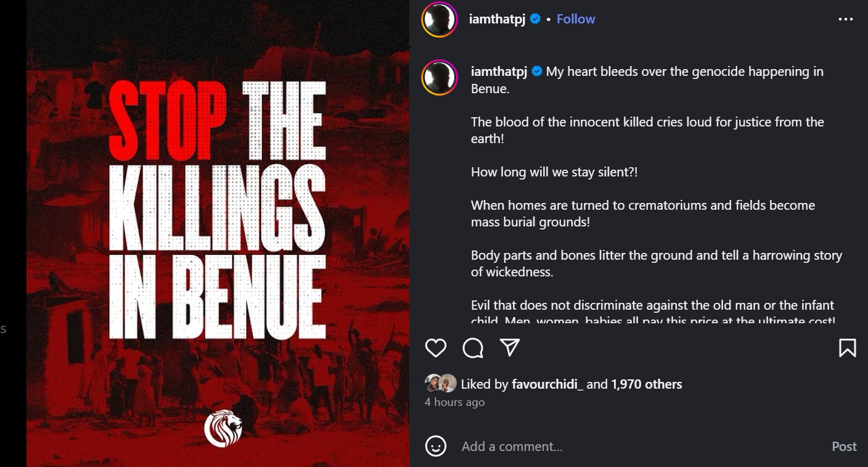View the 1,970 others who liked
The width and height of the screenshot is (868, 467).
click(x=647, y=384)
